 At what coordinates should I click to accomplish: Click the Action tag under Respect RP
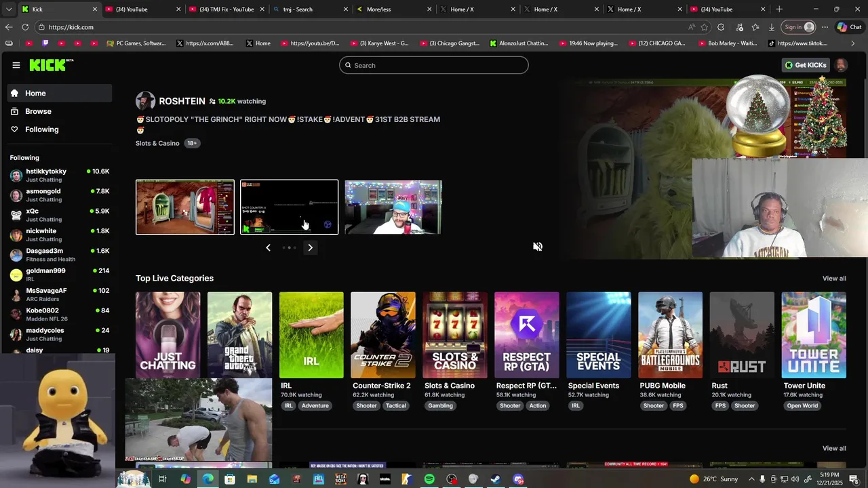click(538, 406)
